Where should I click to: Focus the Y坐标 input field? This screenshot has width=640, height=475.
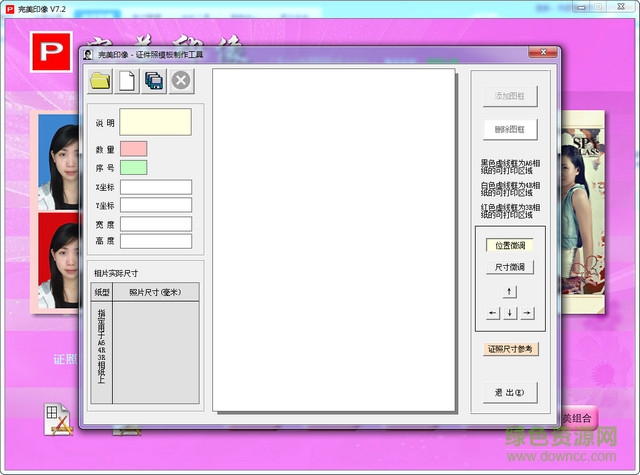coord(156,205)
